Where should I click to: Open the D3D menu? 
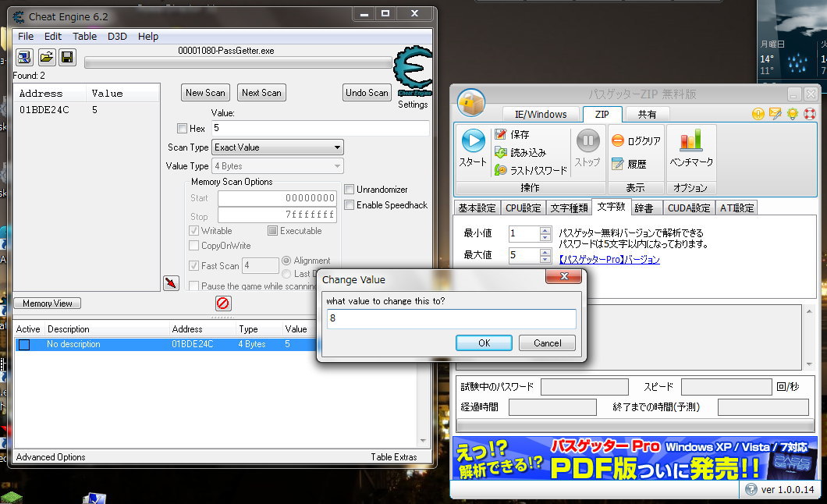click(117, 37)
